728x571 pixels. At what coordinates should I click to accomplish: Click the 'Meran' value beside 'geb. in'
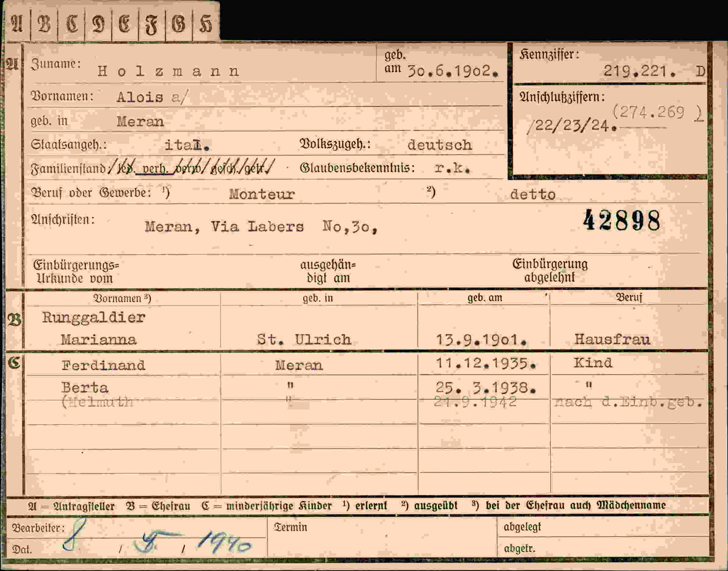pos(140,122)
